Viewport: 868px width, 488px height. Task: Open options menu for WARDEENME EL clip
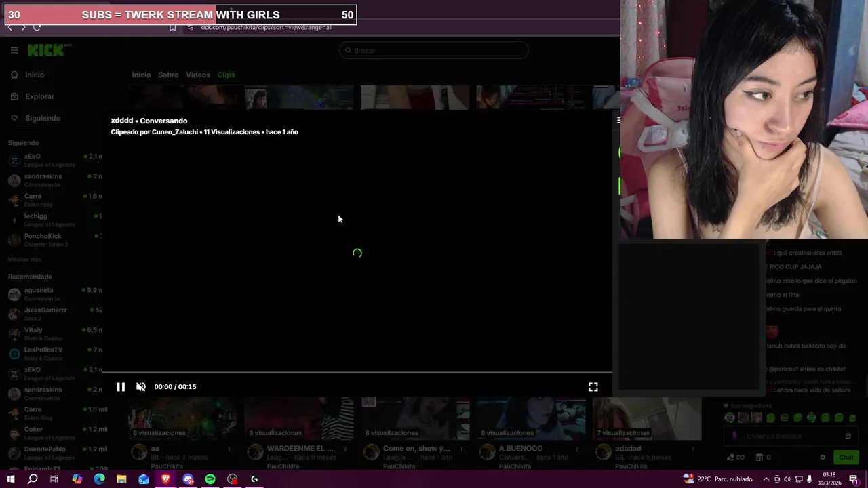point(345,449)
